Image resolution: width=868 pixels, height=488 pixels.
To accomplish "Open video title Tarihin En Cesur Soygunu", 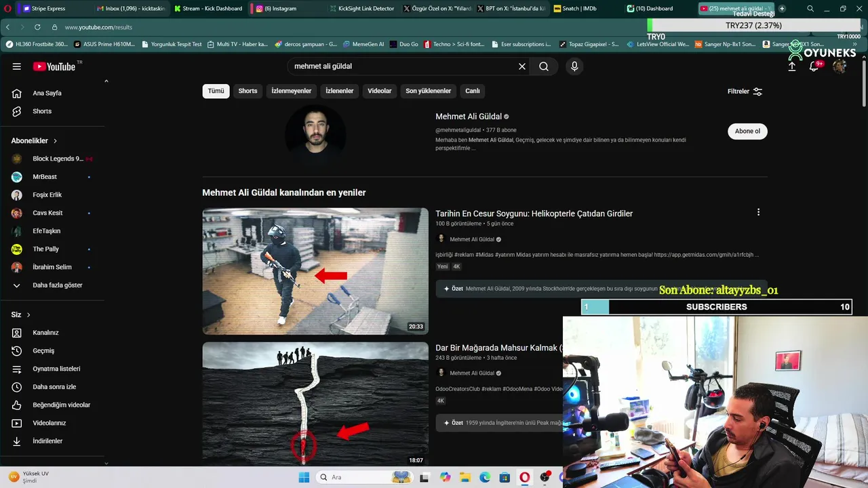I will [x=534, y=213].
